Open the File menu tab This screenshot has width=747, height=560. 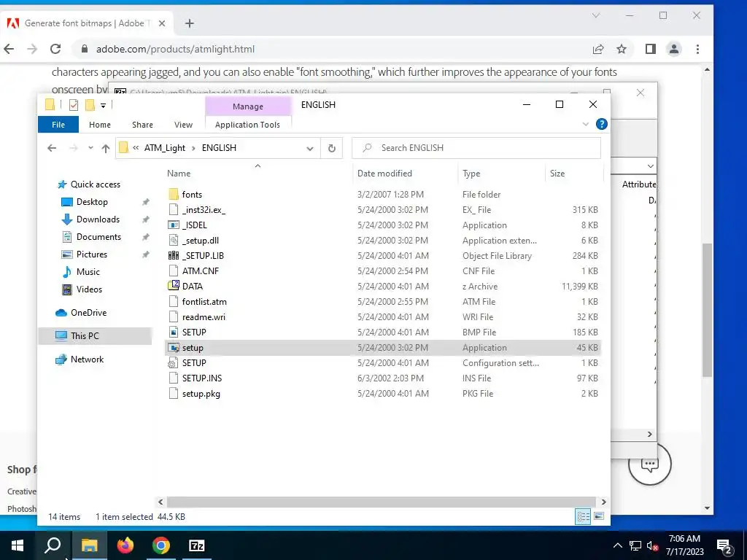coord(58,125)
